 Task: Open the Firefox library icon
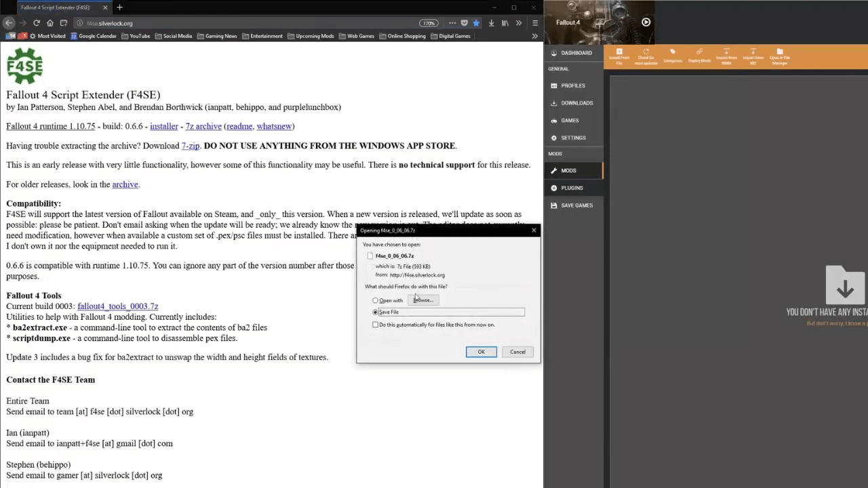click(x=505, y=23)
